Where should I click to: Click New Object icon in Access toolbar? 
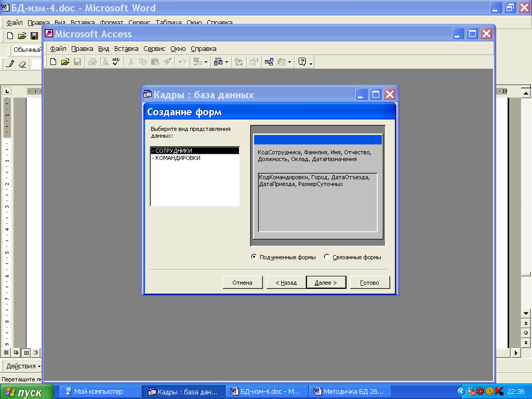[x=281, y=62]
